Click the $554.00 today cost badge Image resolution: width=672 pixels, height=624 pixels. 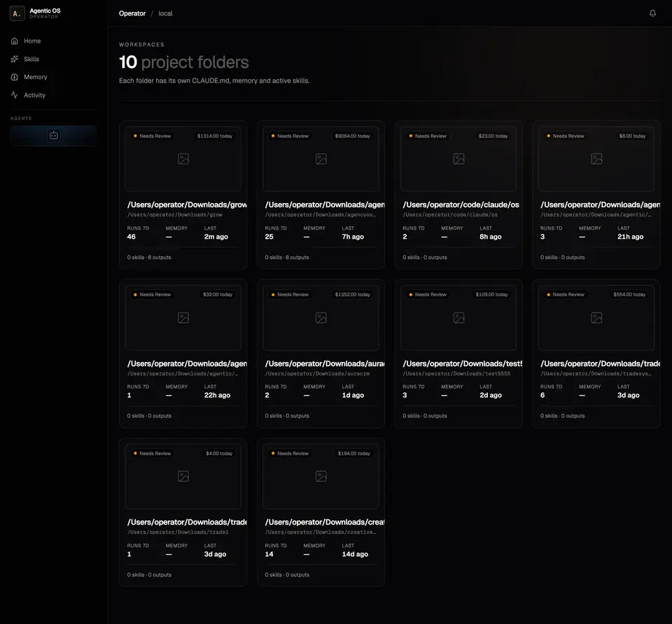click(629, 295)
